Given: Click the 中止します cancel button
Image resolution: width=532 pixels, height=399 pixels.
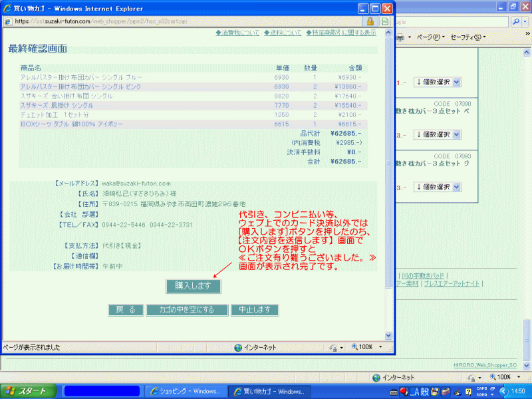Looking at the screenshot, I should pos(254,310).
